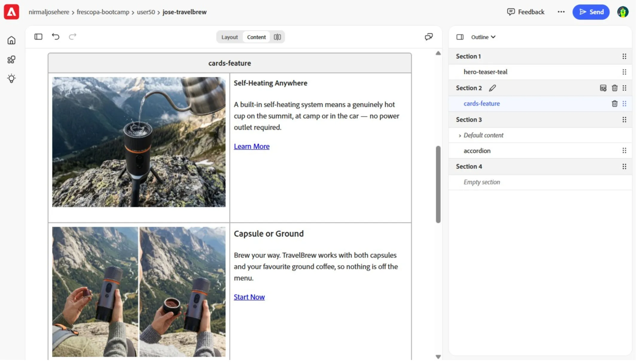637x364 pixels.
Task: Select the Content tab
Action: click(256, 37)
